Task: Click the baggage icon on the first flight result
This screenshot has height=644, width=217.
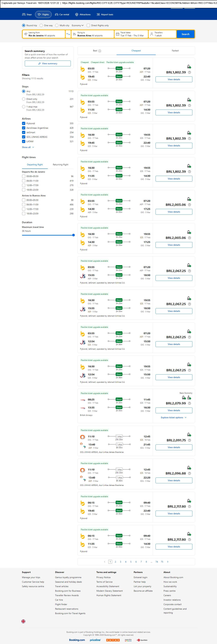Action: 189,67
